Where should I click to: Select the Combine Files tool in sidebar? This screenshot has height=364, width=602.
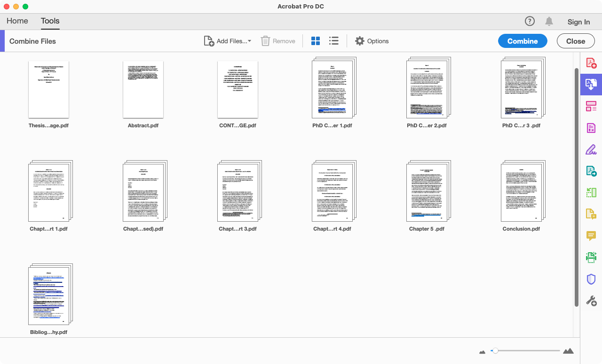(x=591, y=85)
